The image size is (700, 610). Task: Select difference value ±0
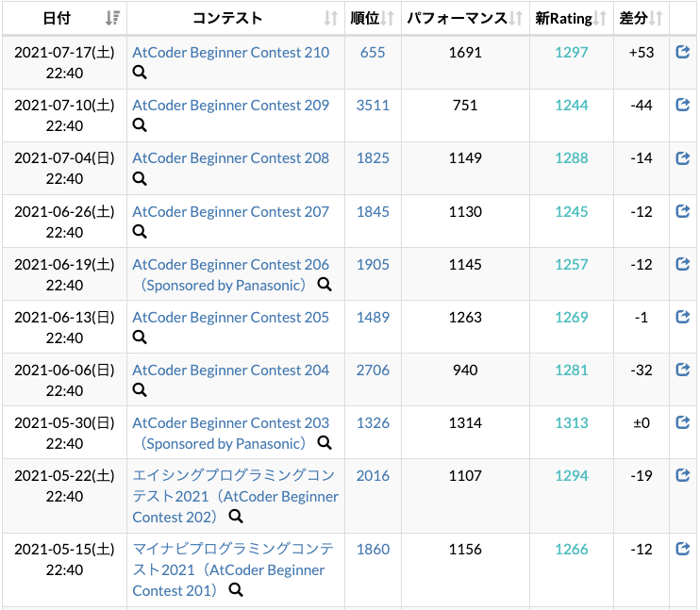coord(642,423)
